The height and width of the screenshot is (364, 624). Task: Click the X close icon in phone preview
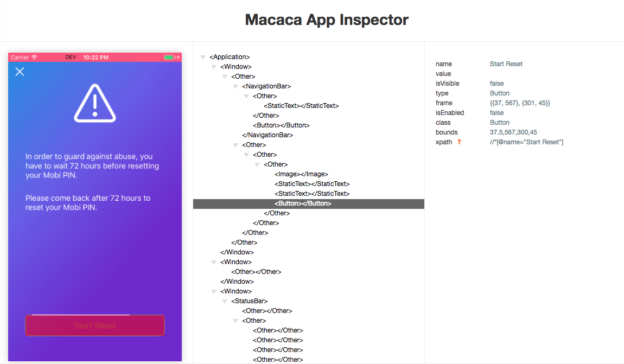pos(20,72)
